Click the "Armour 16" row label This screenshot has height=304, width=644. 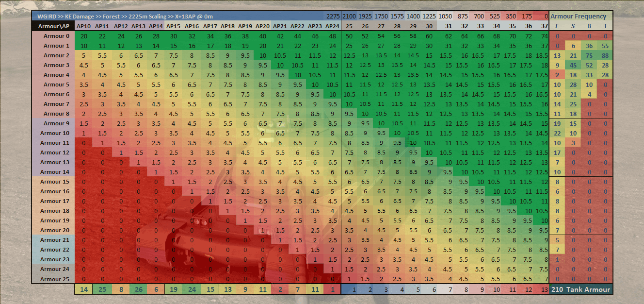coord(53,191)
